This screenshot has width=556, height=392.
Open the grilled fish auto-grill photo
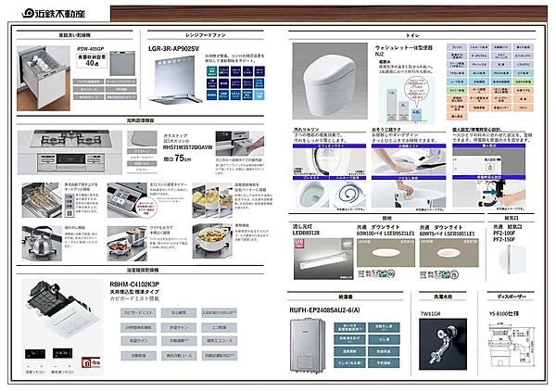tap(42, 200)
